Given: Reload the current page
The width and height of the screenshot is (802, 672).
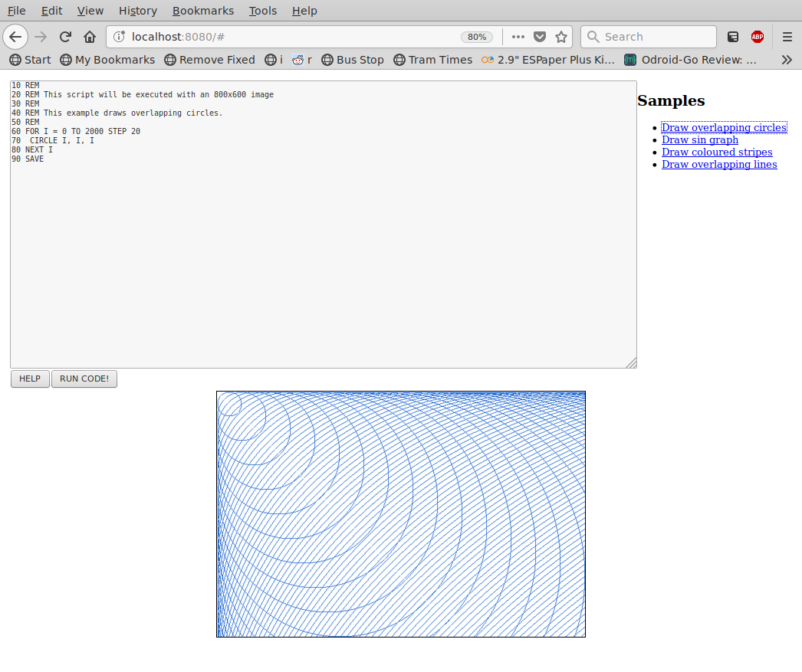Looking at the screenshot, I should pos(65,37).
